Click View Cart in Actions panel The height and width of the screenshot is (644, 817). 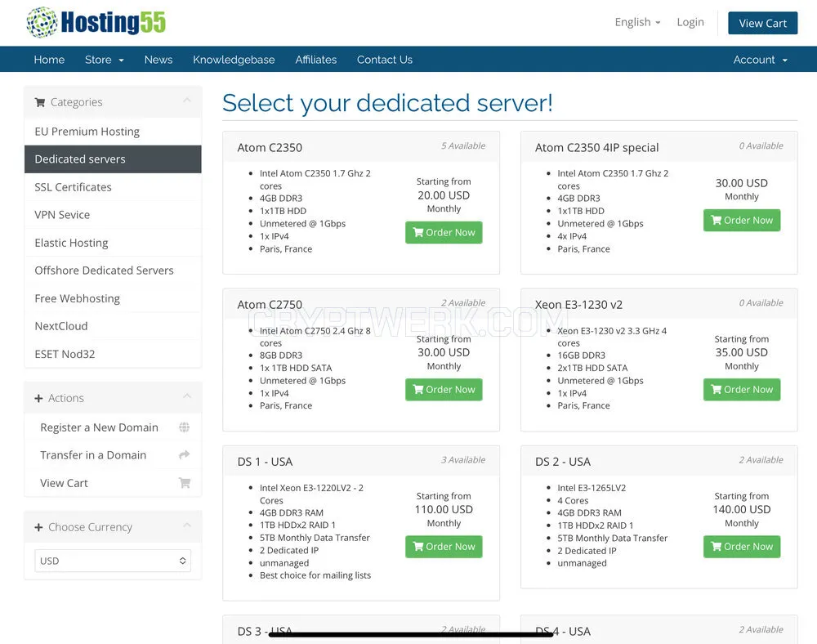64,483
